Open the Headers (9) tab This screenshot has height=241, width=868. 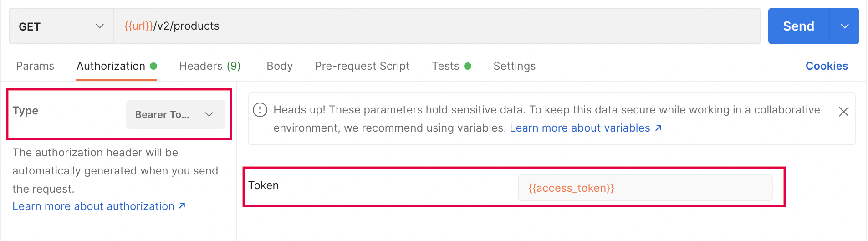(210, 66)
